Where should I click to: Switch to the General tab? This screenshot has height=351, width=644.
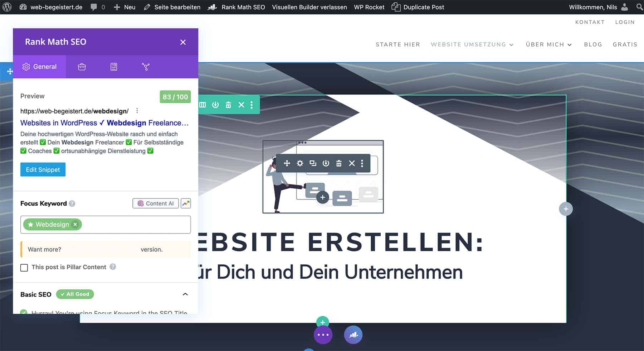coord(39,67)
